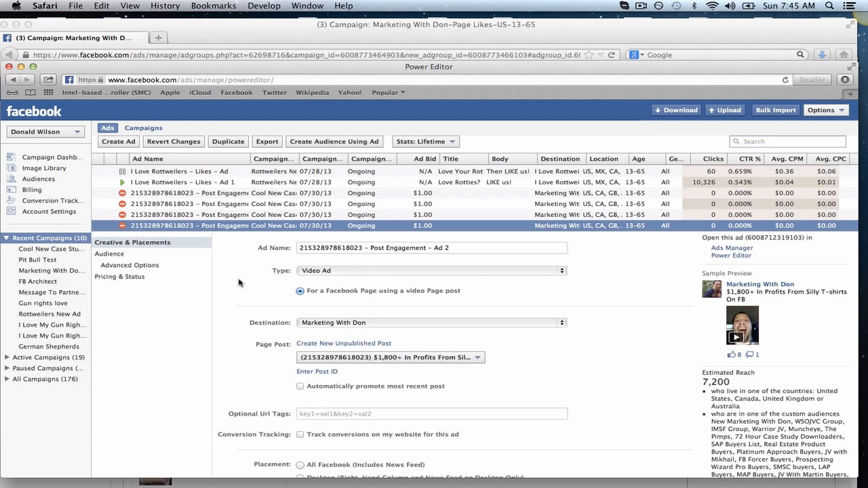The height and width of the screenshot is (488, 868).
Task: Collapse the Recent Campaigns tree
Action: point(7,238)
